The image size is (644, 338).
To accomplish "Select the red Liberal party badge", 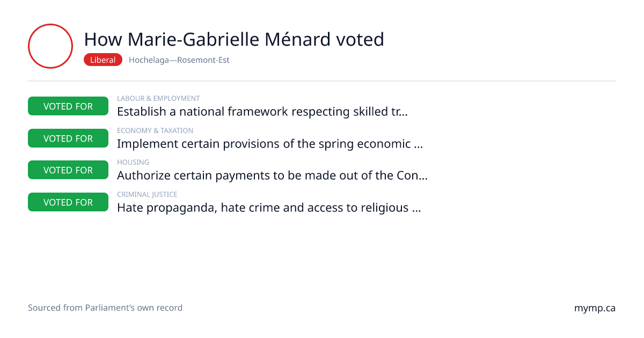I will pos(103,60).
